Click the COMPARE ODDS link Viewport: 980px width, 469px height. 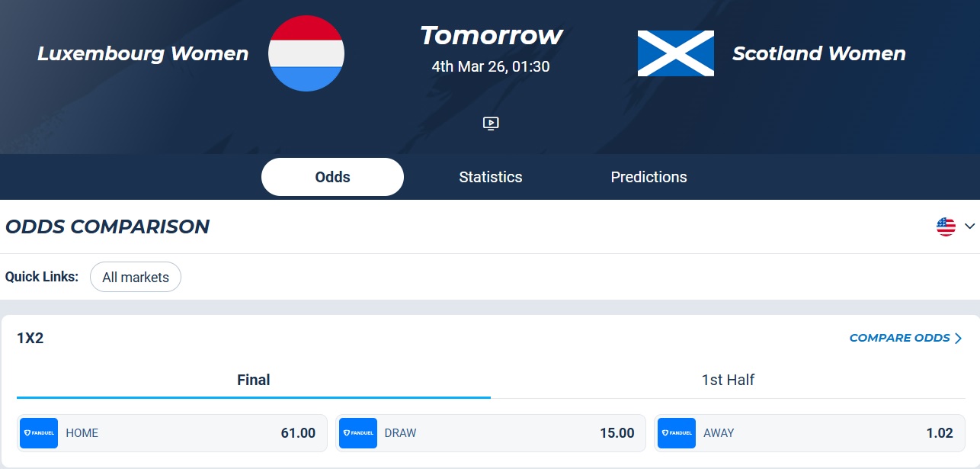pos(900,337)
